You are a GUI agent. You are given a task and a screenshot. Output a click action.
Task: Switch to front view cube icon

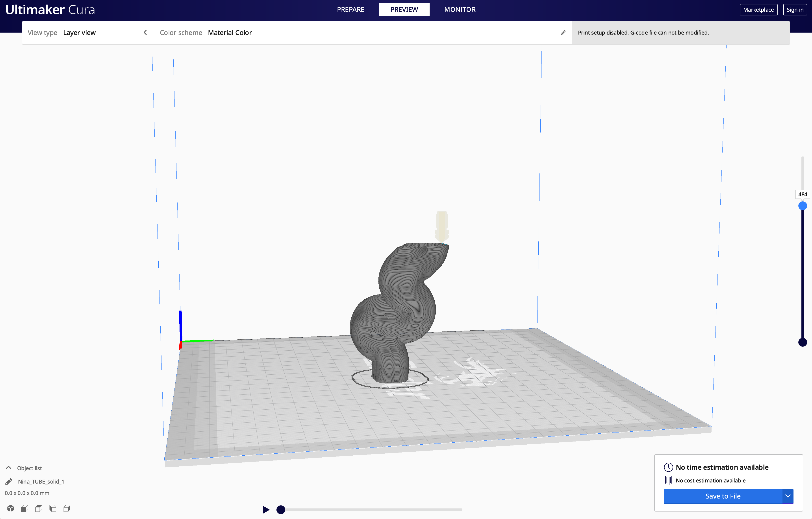pyautogui.click(x=25, y=508)
